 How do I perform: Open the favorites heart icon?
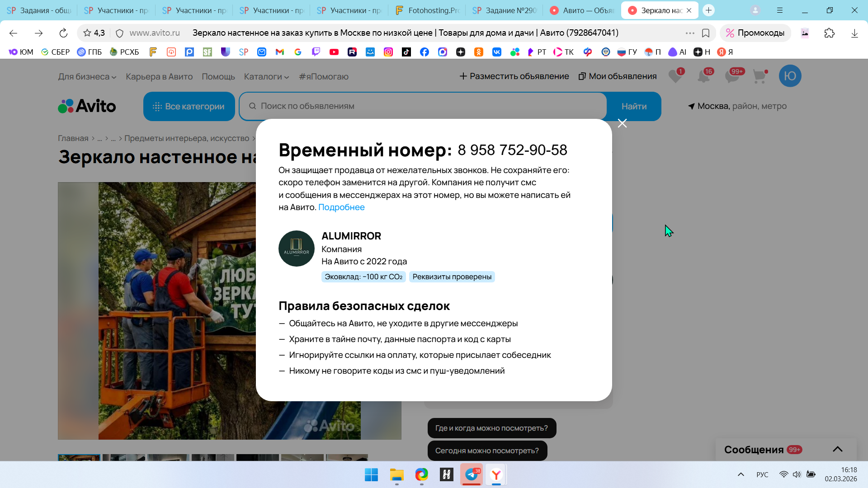point(675,76)
